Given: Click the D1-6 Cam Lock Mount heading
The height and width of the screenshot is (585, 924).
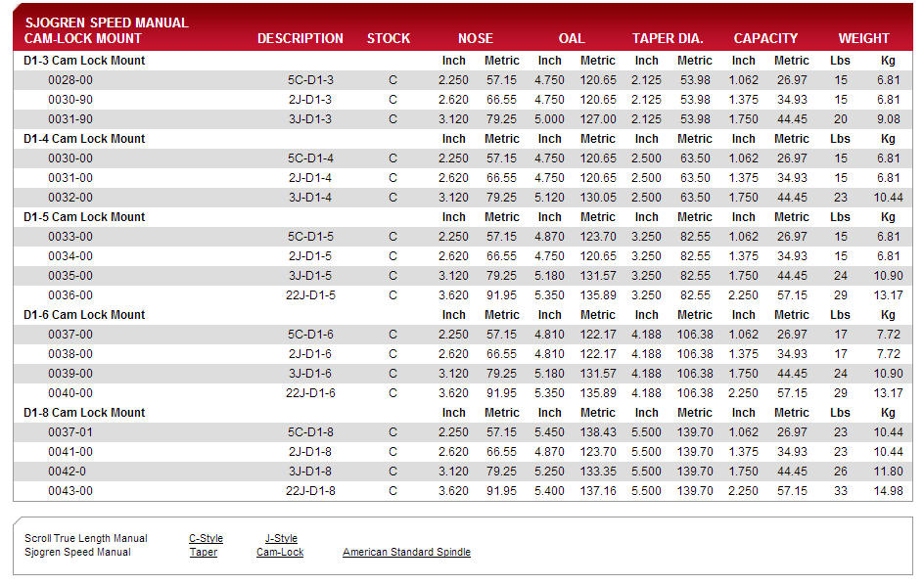Looking at the screenshot, I should (84, 315).
